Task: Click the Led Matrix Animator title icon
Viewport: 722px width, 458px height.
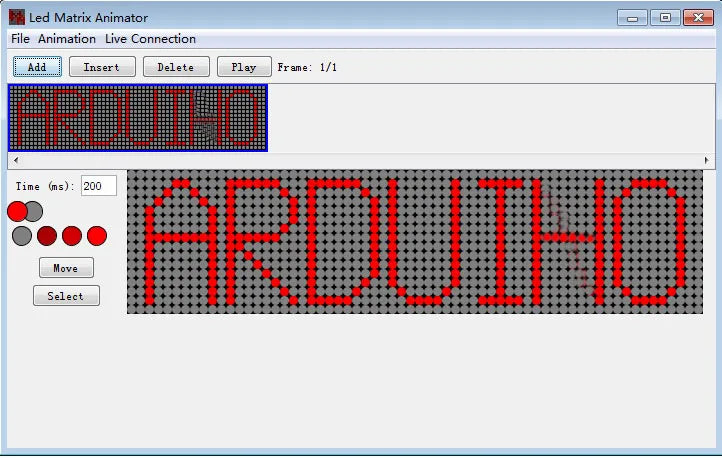Action: (16, 17)
